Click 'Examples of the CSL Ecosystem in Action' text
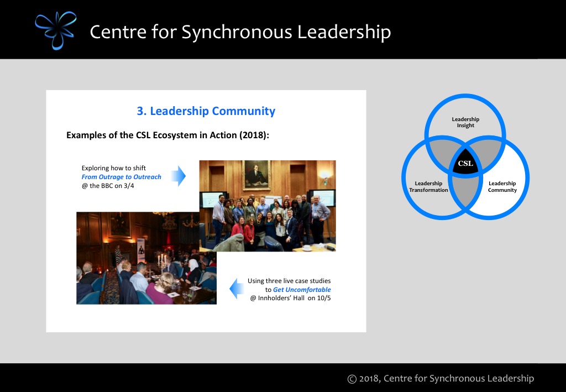 click(168, 135)
